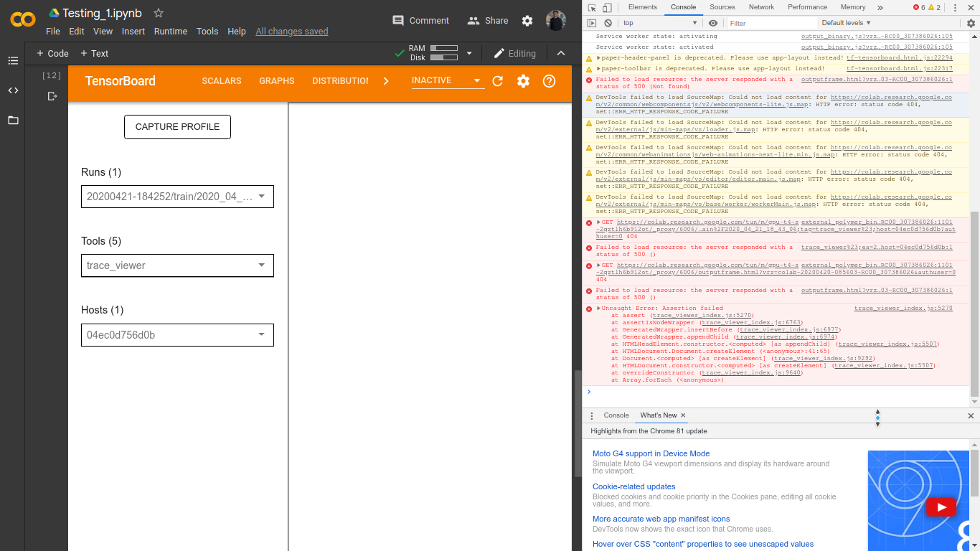Open the Insert menu
This screenshot has width=980, height=551.
(x=133, y=32)
